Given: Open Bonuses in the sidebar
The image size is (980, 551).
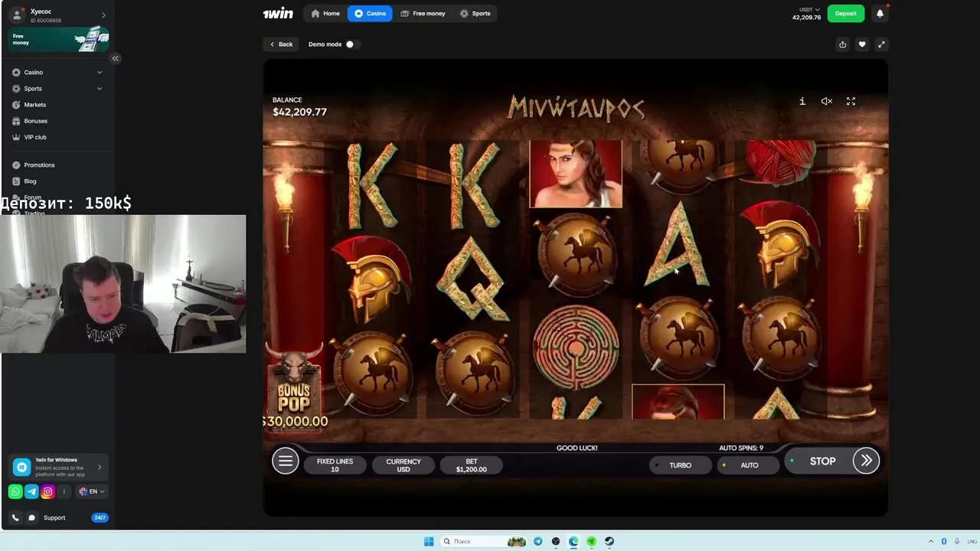Looking at the screenshot, I should pyautogui.click(x=35, y=121).
